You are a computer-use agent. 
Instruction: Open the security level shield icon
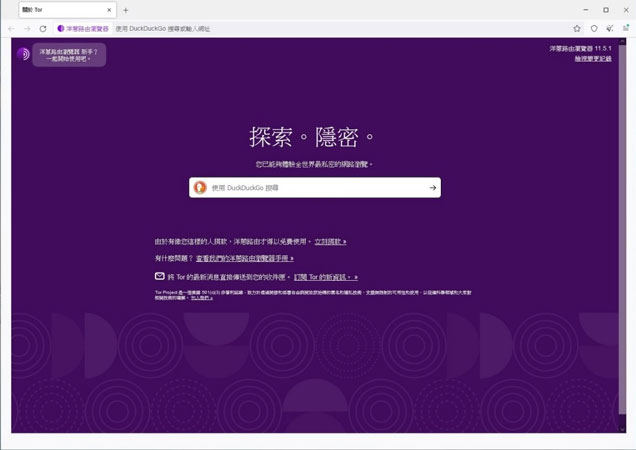(594, 28)
